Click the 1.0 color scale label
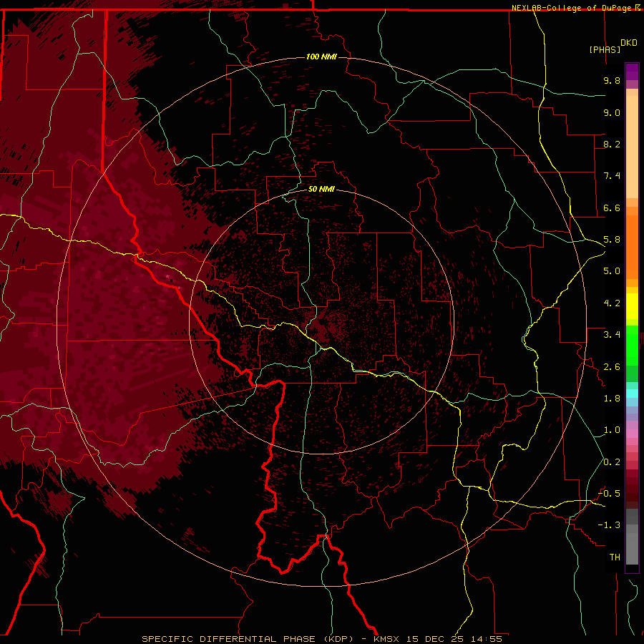 612,430
